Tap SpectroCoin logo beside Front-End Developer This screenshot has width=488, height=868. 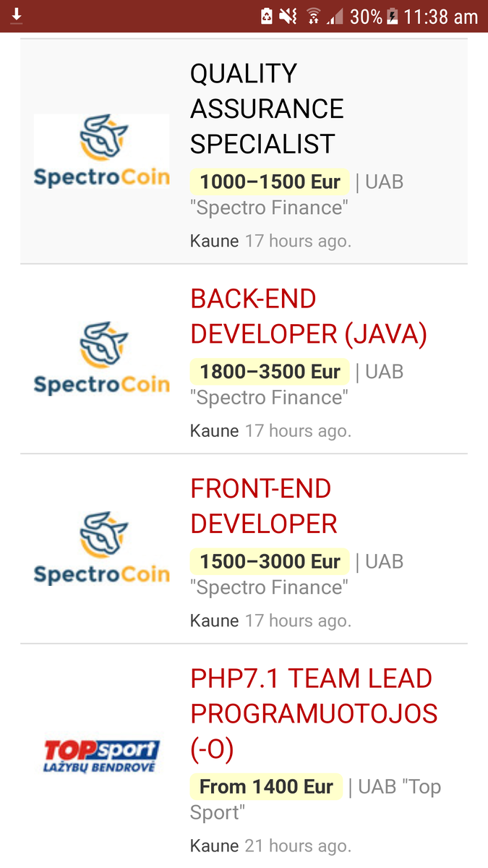point(101,548)
